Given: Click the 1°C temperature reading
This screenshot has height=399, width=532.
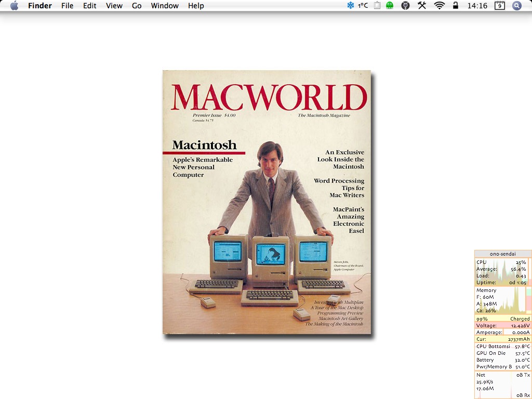Looking at the screenshot, I should coord(363,5).
